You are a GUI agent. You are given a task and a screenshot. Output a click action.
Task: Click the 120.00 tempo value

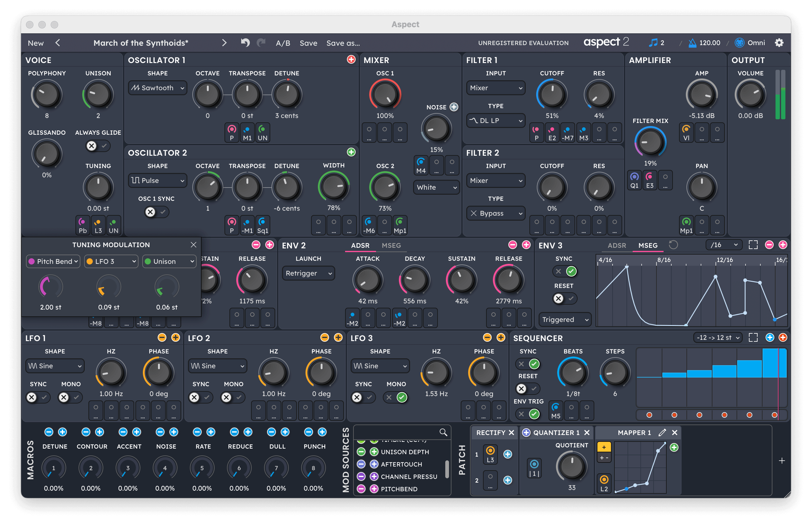[710, 43]
